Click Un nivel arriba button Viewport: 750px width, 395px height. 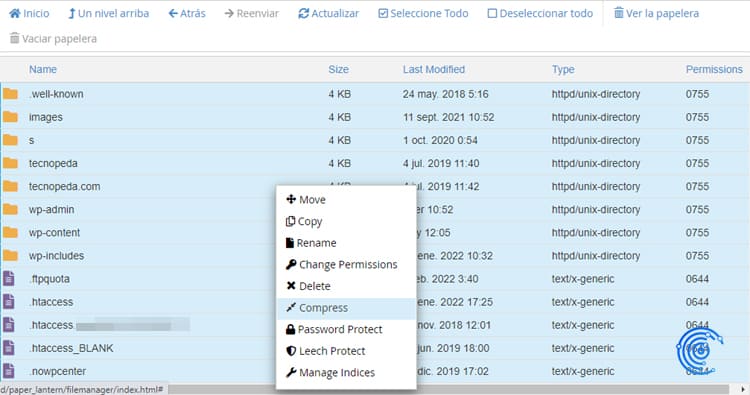(109, 13)
